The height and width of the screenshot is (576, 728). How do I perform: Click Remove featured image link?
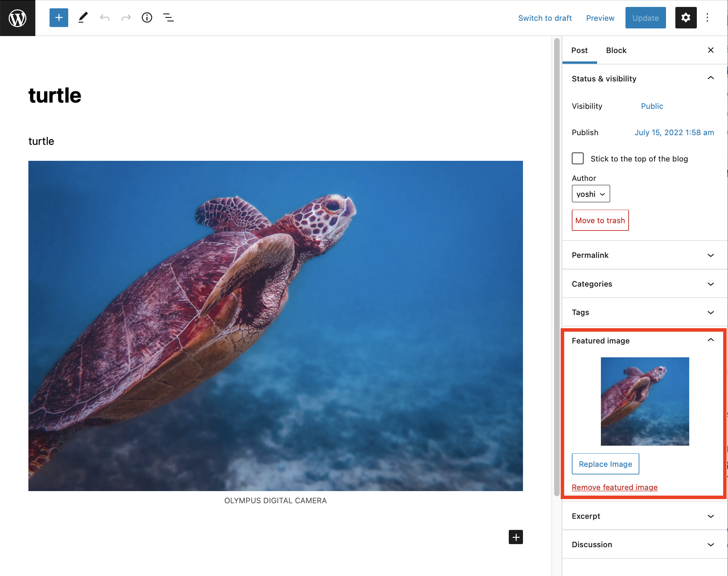(x=614, y=487)
